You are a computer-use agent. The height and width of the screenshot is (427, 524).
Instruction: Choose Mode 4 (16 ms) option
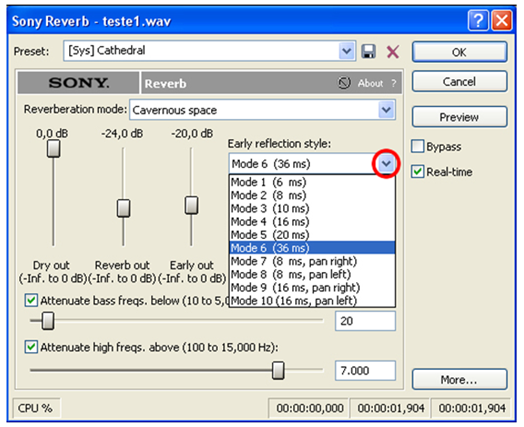(312, 222)
